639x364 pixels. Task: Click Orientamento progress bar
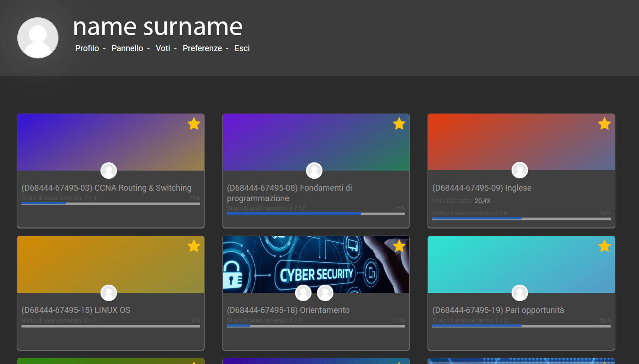point(316,326)
